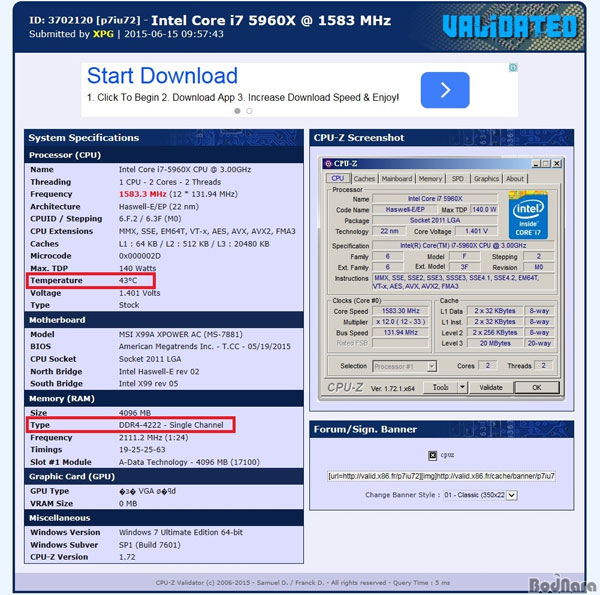Image resolution: width=600 pixels, height=595 pixels.
Task: Click the Validated logo in the header
Action: pos(510,26)
